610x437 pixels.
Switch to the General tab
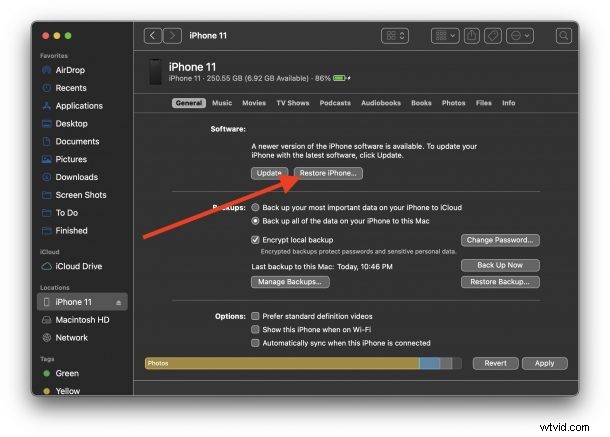tap(189, 103)
